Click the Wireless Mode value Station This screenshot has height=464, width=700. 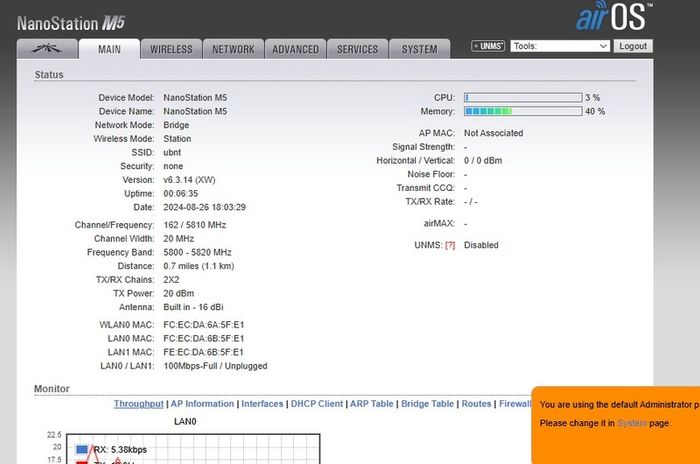pos(177,139)
